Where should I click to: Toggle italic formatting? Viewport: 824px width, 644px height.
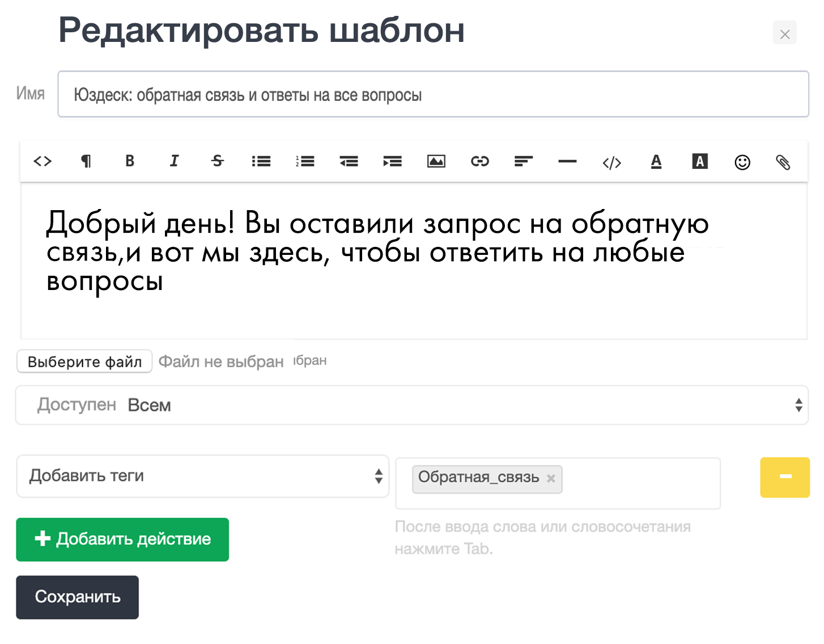pos(174,161)
